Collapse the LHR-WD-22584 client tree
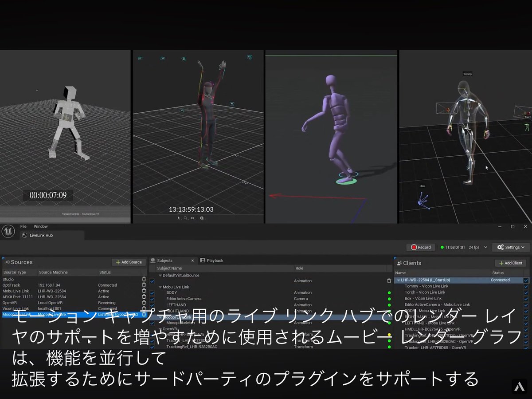The image size is (532, 399). (x=398, y=280)
